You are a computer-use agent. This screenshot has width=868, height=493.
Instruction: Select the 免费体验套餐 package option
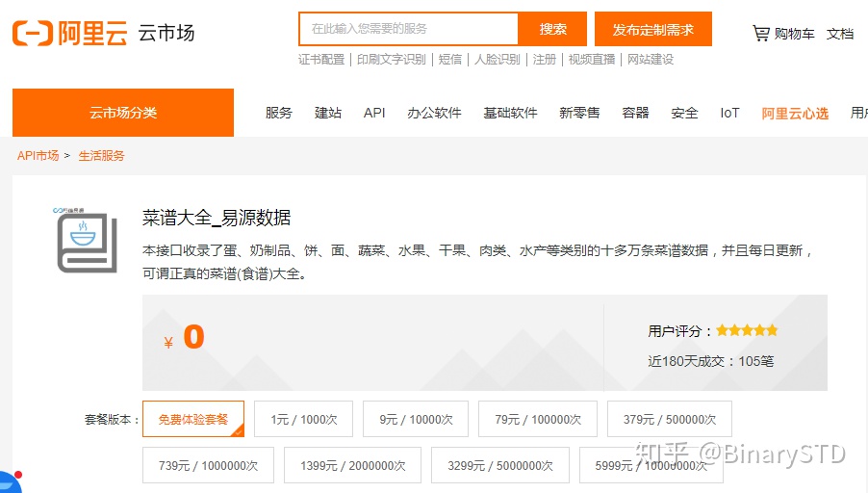coord(193,419)
